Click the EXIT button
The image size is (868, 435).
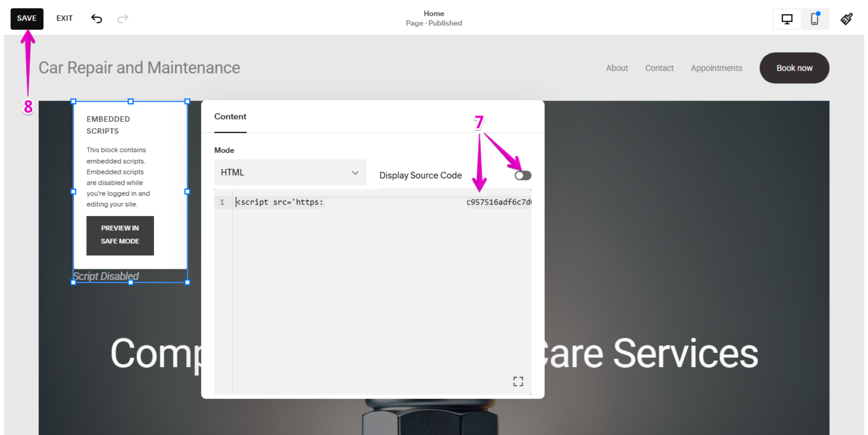(x=64, y=18)
